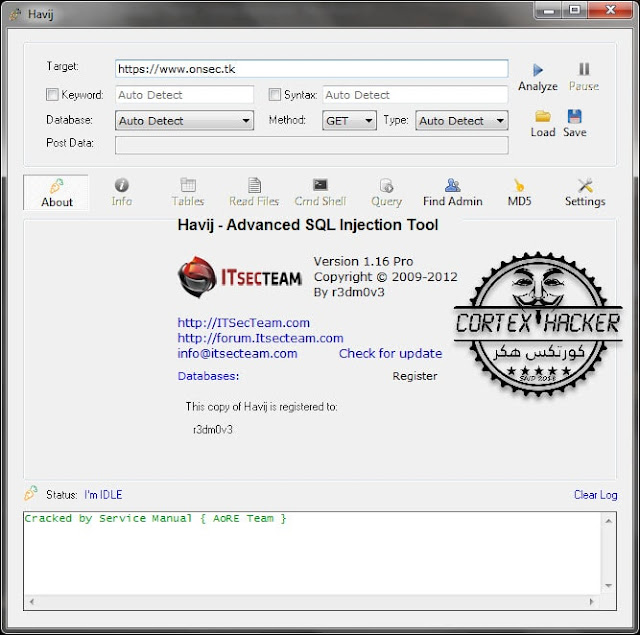This screenshot has width=640, height=635.
Task: Click the Databases: link
Action: coord(209,376)
